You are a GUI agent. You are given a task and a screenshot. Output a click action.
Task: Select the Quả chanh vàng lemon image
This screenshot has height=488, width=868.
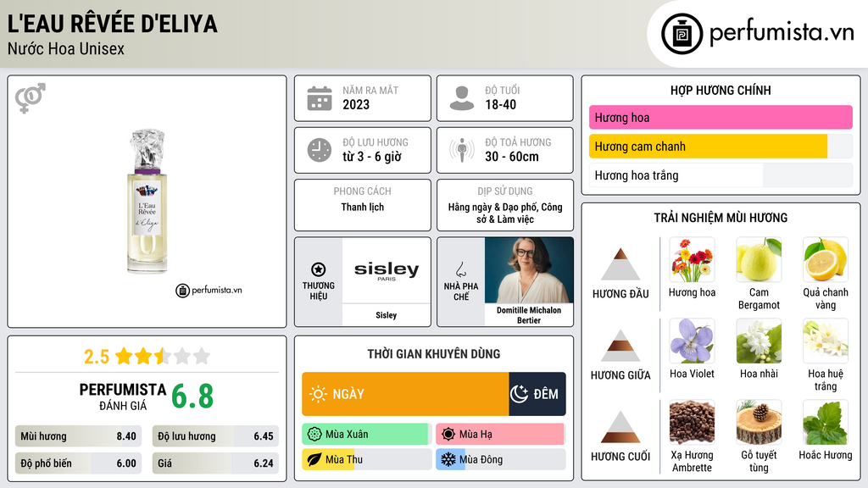(826, 259)
